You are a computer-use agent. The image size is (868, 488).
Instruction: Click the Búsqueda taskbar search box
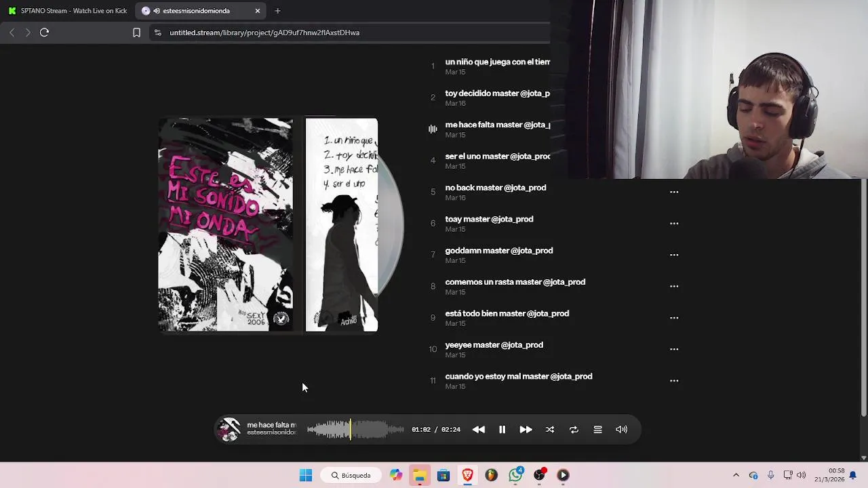[x=351, y=475]
